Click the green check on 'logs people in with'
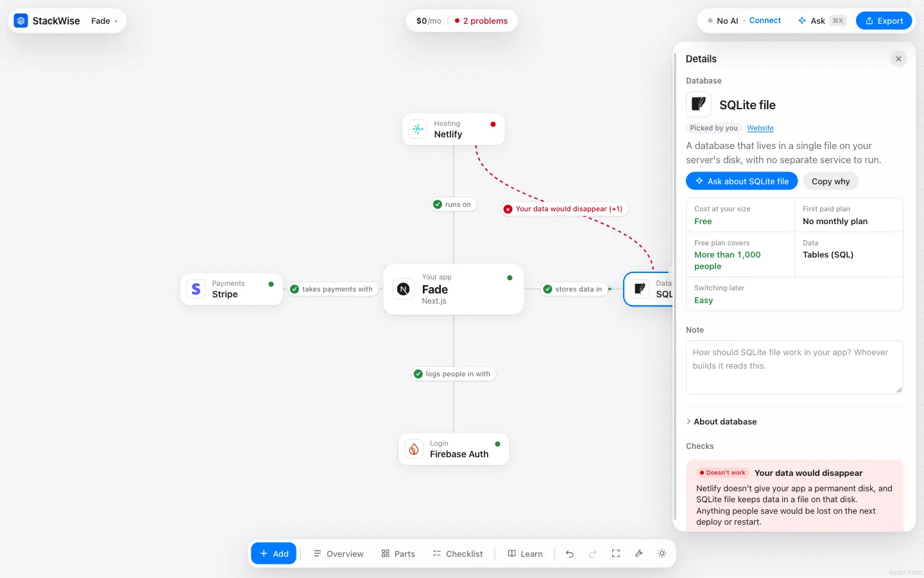 [x=418, y=374]
